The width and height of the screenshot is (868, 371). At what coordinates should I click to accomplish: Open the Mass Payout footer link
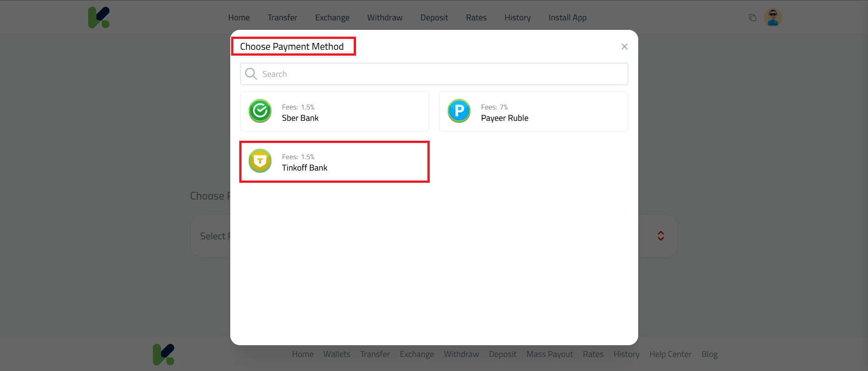(549, 354)
